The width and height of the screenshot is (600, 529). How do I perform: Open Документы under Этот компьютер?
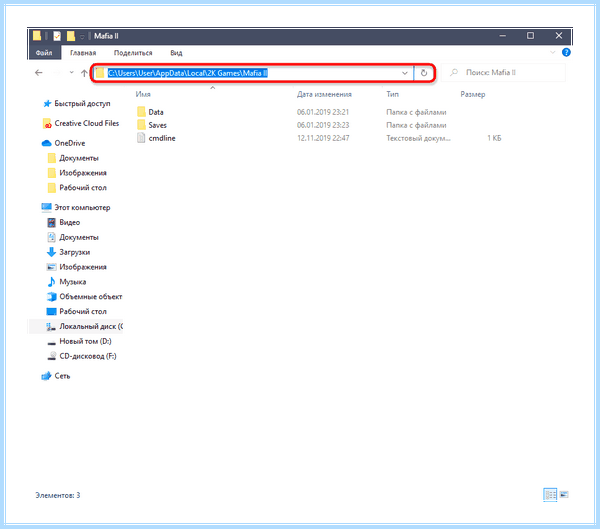click(x=79, y=237)
